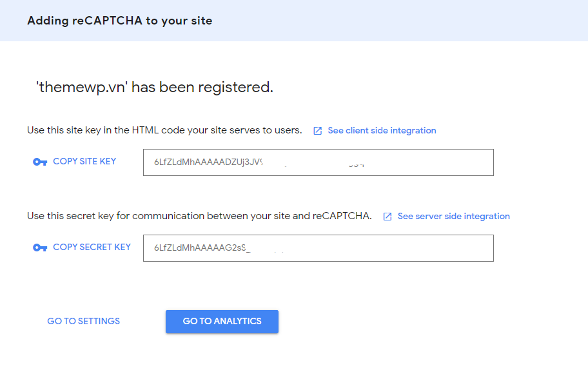Click the secret key communication instruction text
The height and width of the screenshot is (379, 588).
(199, 216)
